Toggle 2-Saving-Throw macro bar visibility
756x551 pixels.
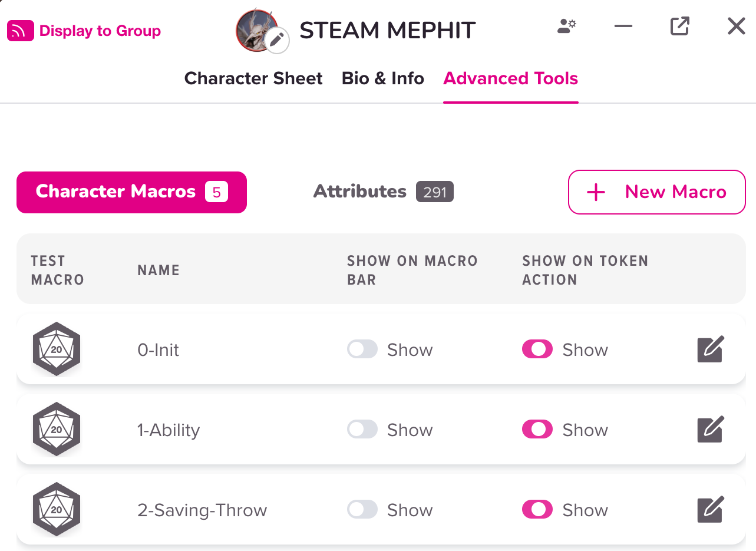pyautogui.click(x=362, y=510)
